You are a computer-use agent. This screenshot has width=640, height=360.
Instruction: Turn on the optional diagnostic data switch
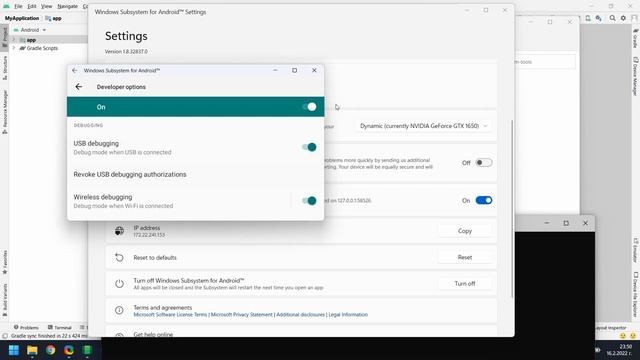(484, 163)
